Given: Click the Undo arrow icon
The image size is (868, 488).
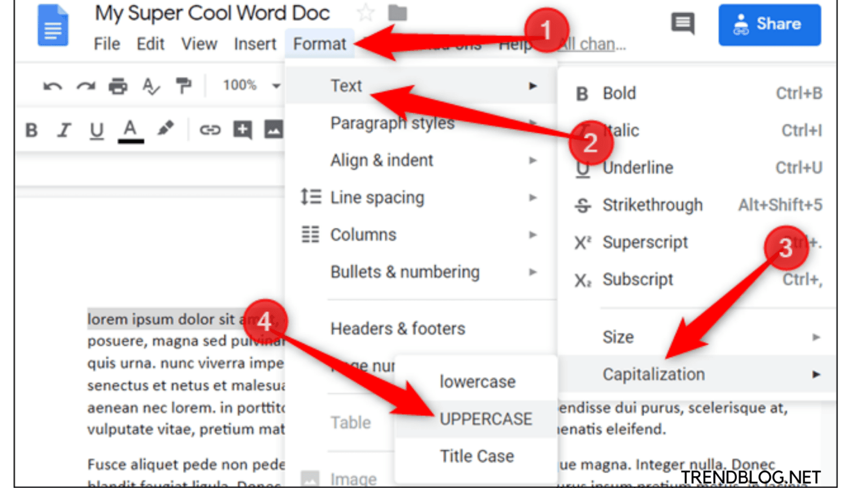Looking at the screenshot, I should 53,86.
